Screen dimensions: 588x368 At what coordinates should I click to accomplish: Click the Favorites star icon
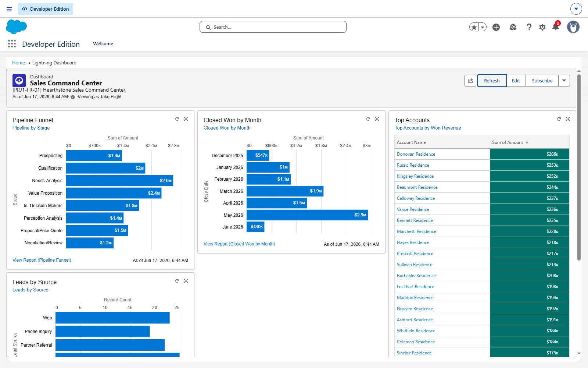(x=474, y=27)
